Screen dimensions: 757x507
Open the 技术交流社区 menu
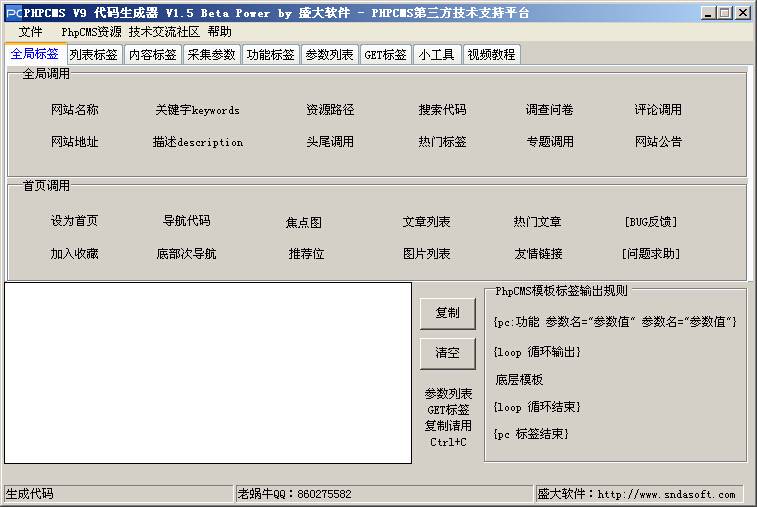(164, 32)
